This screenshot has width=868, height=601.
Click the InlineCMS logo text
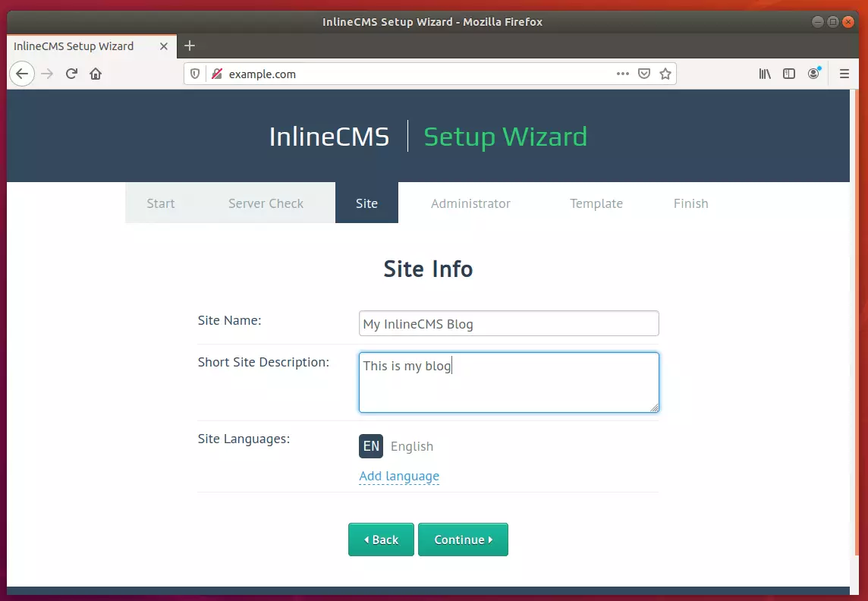[329, 137]
